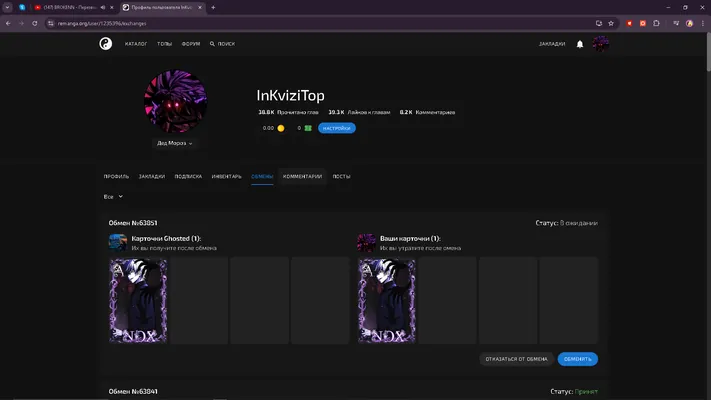This screenshot has height=400, width=711.
Task: Open the Каталог menu item
Action: (136, 44)
